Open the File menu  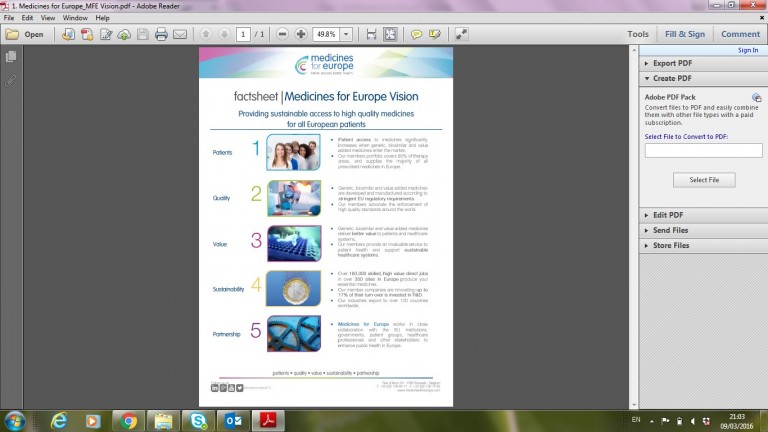click(9, 18)
